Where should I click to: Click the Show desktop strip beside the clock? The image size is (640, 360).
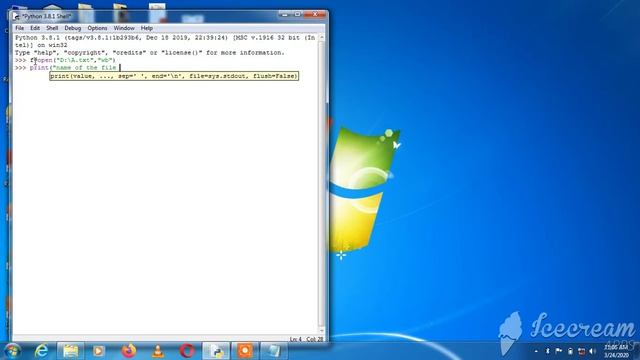point(637,351)
